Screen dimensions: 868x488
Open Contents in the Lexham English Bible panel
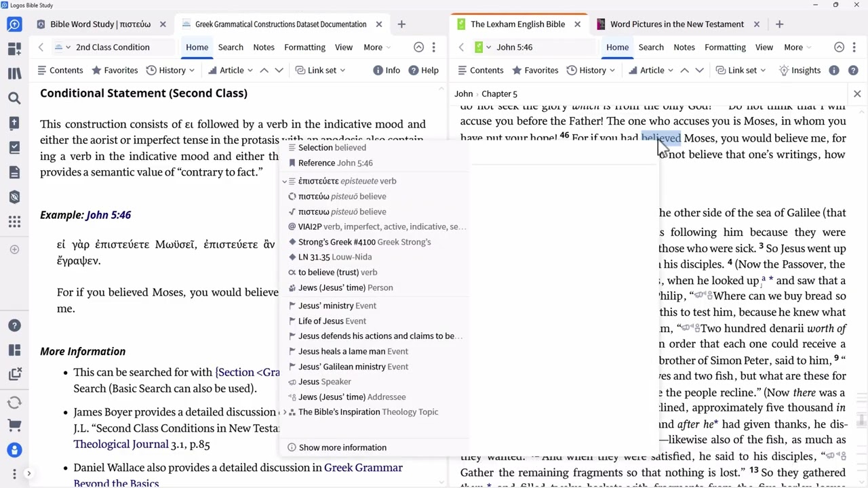[480, 70]
